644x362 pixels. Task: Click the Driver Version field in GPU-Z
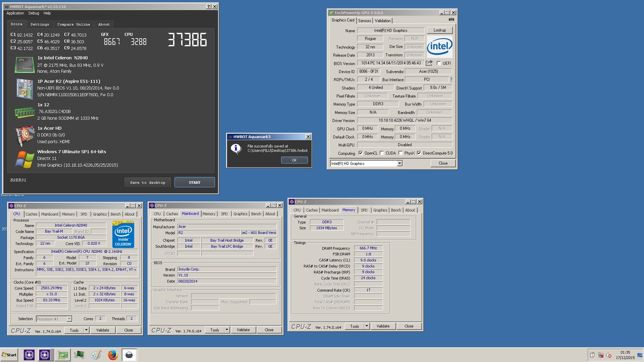405,120
